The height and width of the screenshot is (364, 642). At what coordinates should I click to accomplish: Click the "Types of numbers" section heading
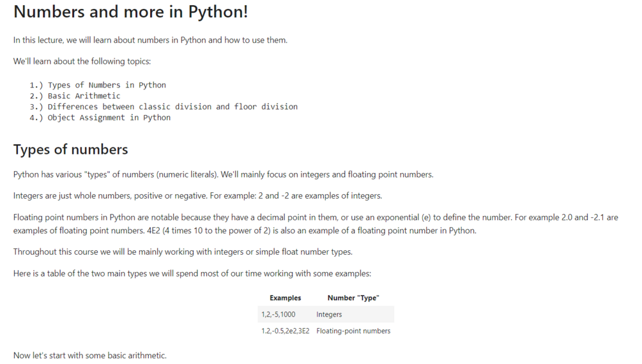point(70,149)
